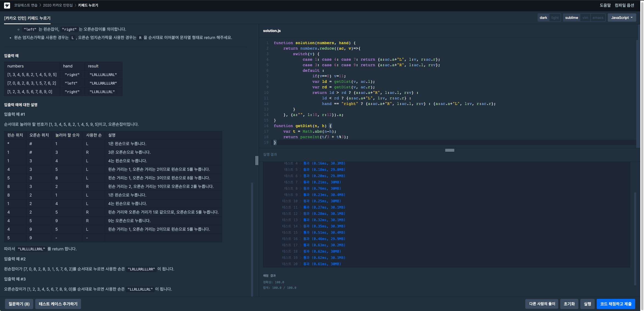Select vim keymap mode
The image size is (644, 311).
coord(585,18)
